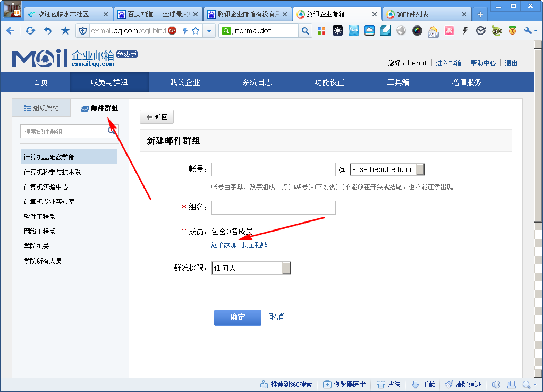Click the browser back arrow
Screen dimensions: 543x392
(x=10, y=31)
